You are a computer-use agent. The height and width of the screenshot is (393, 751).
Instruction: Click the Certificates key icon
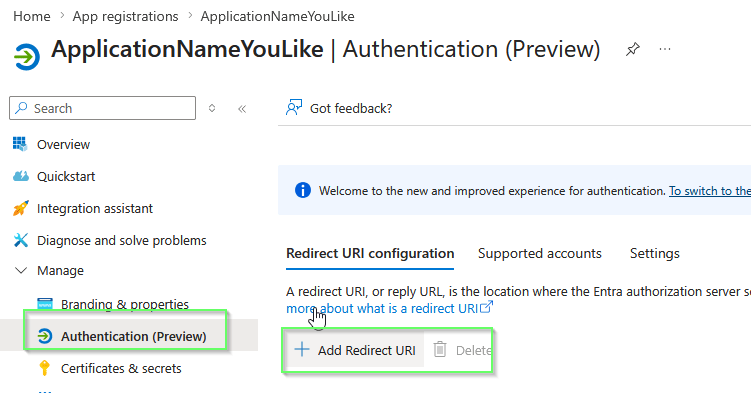coord(45,368)
